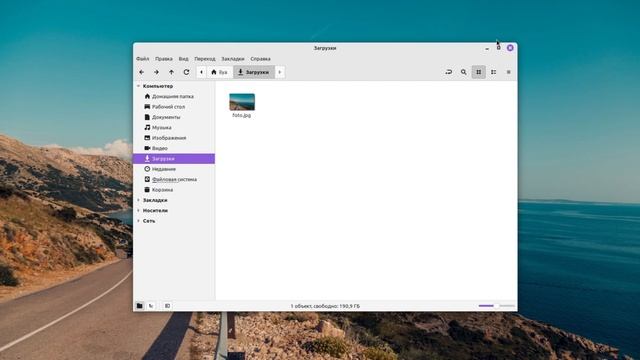
Task: Hide the sidebar via status bar icon
Action: tap(167, 306)
